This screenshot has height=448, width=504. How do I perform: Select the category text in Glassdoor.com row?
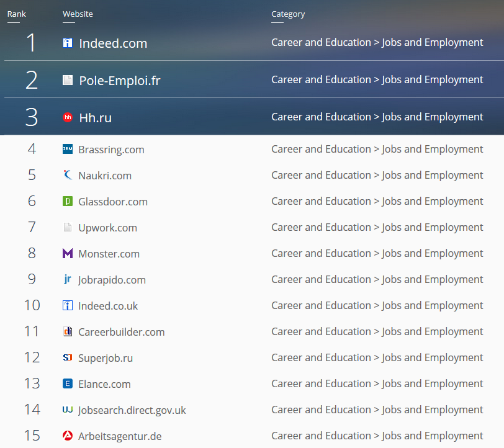[377, 202]
